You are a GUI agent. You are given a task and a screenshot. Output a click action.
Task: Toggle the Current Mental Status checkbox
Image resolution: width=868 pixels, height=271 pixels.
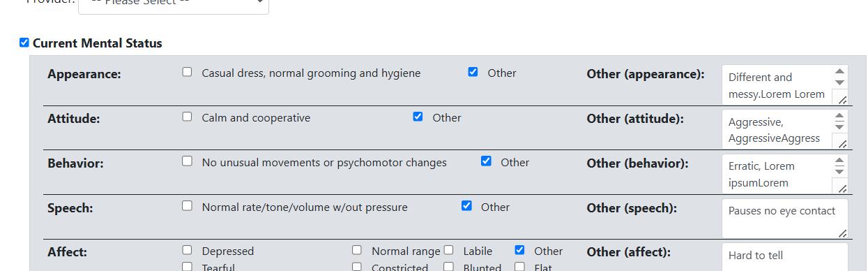click(24, 43)
